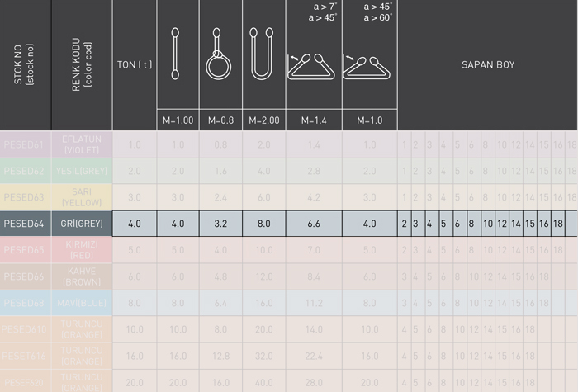Click the 8.0 value in PESED64 row

(x=264, y=224)
